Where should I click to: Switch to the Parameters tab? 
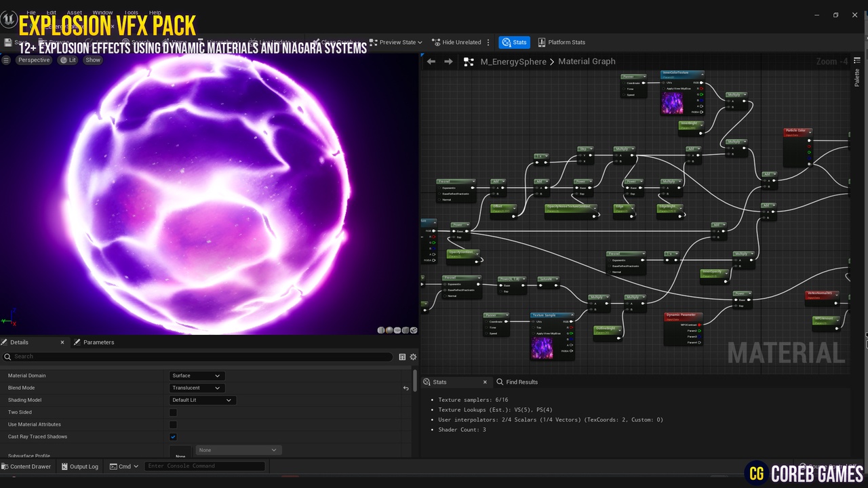[94, 342]
